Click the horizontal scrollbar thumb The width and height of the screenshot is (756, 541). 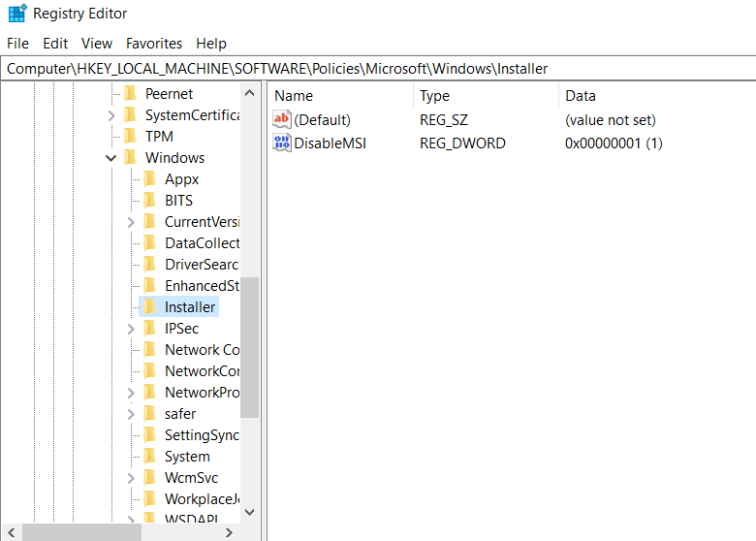(81, 532)
